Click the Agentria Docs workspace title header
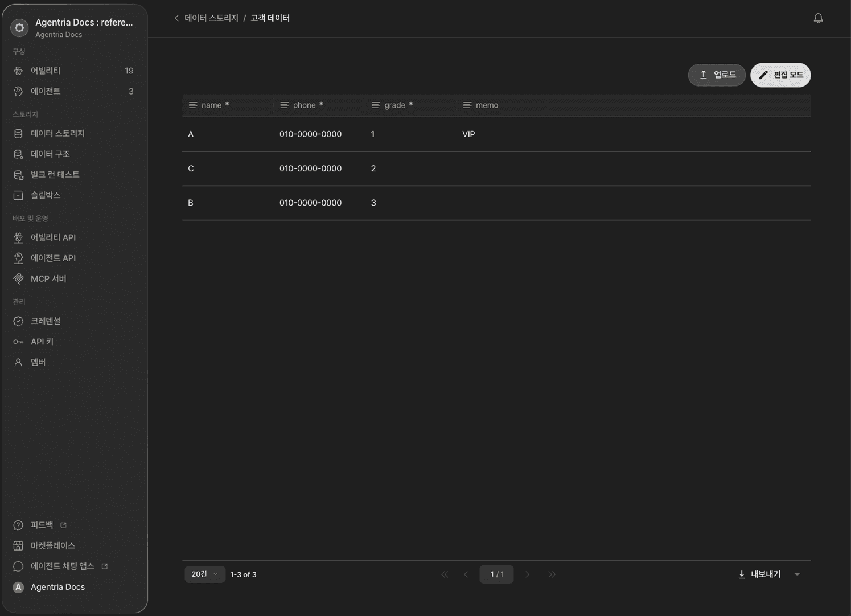 point(84,22)
